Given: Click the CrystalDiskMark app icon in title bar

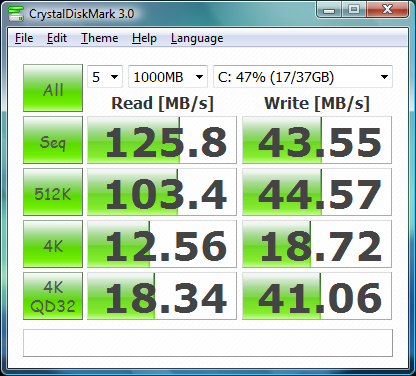Looking at the screenshot, I should point(16,14).
